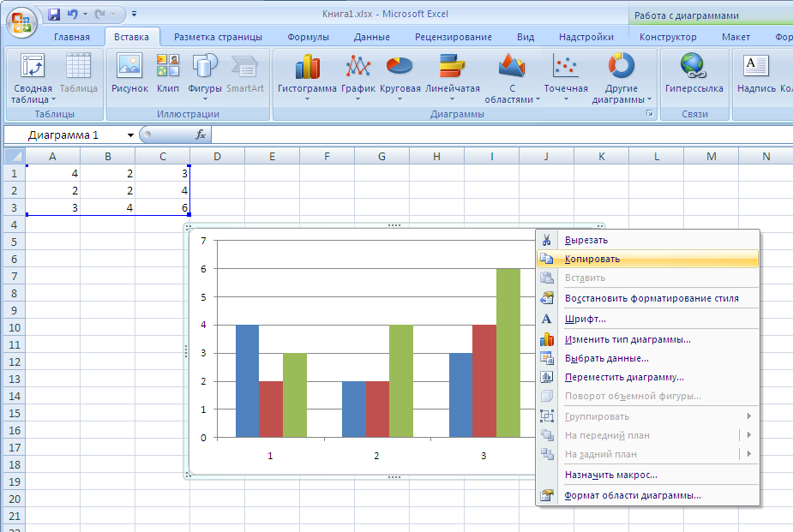Redo the last undone action

(x=100, y=15)
